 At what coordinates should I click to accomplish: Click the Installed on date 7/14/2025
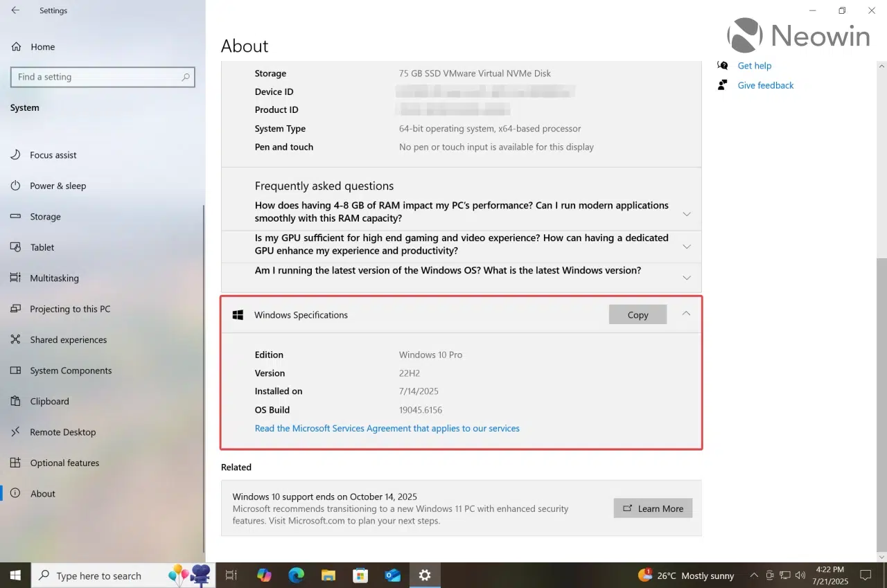click(x=419, y=391)
